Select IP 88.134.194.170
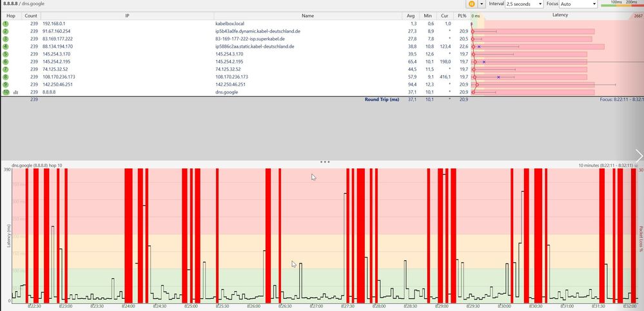 (x=58, y=46)
